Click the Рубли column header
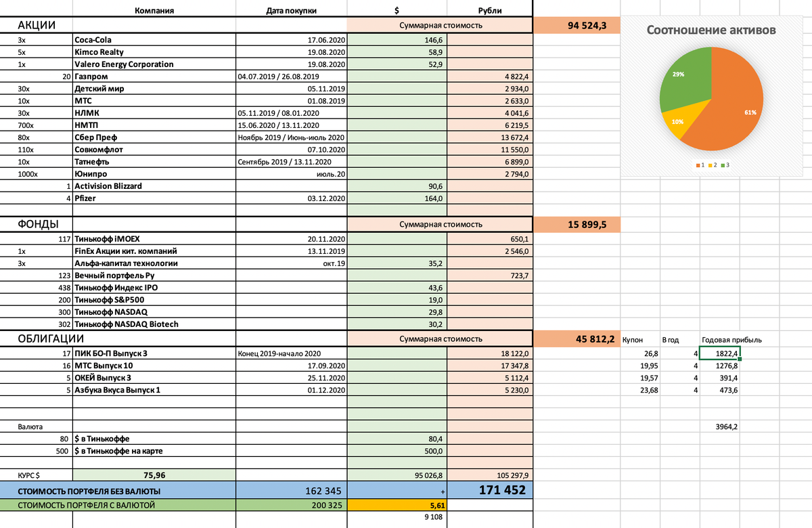The height and width of the screenshot is (528, 812). click(490, 10)
